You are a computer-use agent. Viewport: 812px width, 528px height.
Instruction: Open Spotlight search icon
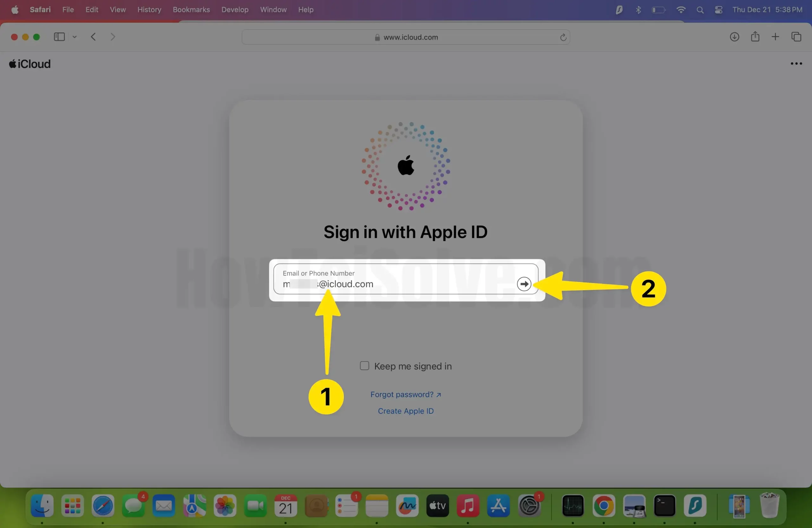(x=700, y=10)
